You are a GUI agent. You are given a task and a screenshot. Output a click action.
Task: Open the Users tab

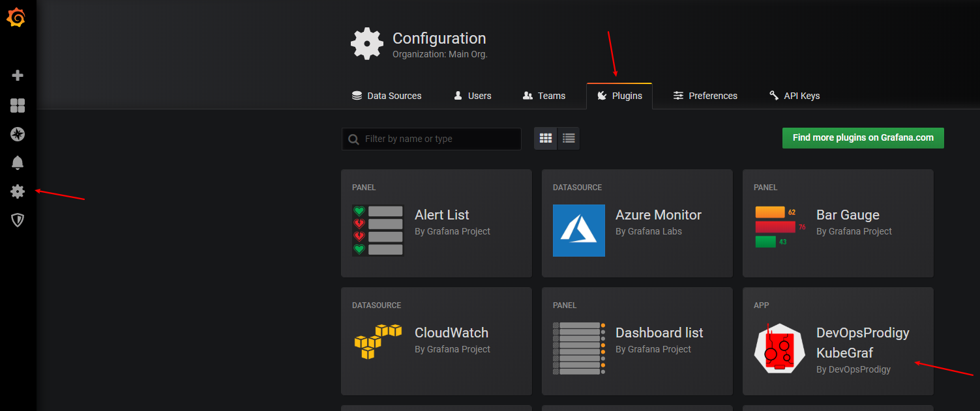pos(473,96)
